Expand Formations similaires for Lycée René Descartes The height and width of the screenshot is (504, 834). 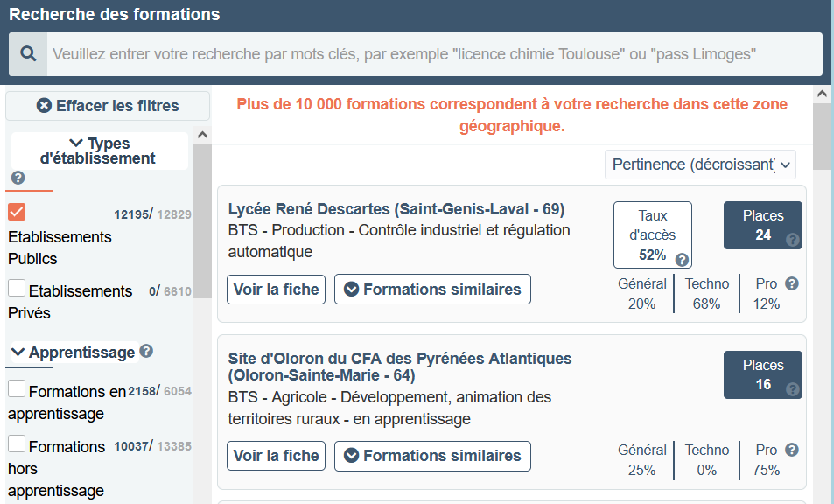pos(432,290)
